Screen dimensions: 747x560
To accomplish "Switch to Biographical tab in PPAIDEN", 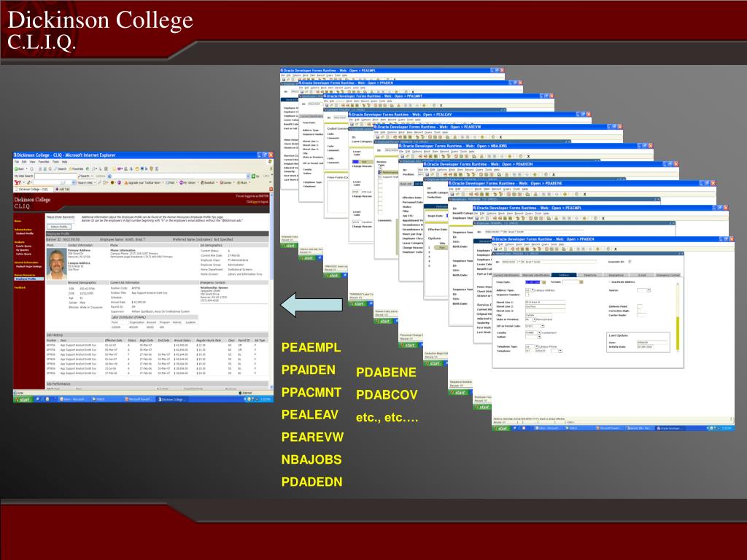I will tap(616, 275).
